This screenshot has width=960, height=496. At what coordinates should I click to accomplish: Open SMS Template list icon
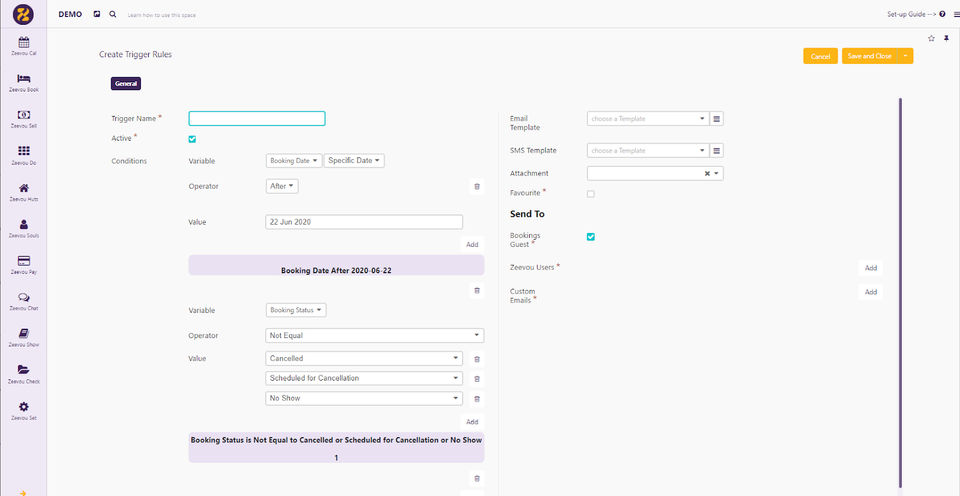[717, 150]
